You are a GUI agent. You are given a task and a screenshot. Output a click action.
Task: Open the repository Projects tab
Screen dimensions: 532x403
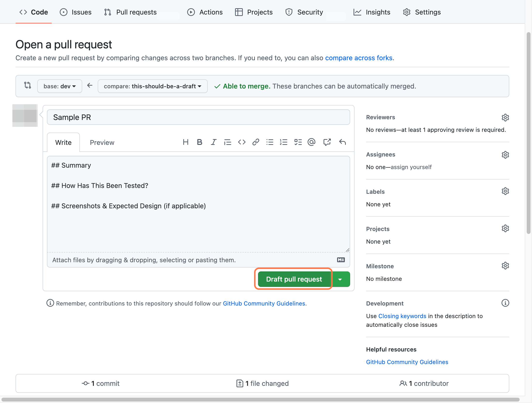(x=254, y=12)
